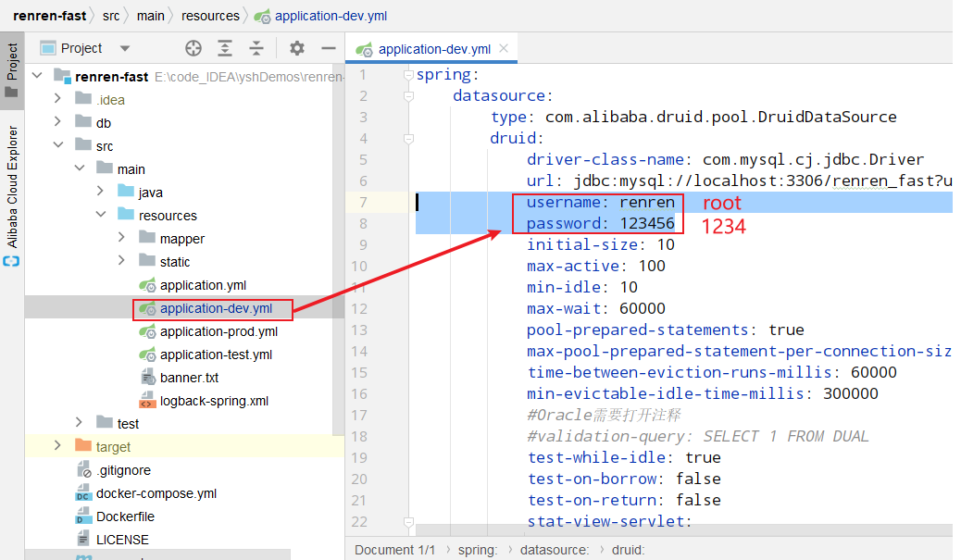961x560 pixels.
Task: Click spring: in the bottom YAML breadcrumb
Action: point(478,550)
